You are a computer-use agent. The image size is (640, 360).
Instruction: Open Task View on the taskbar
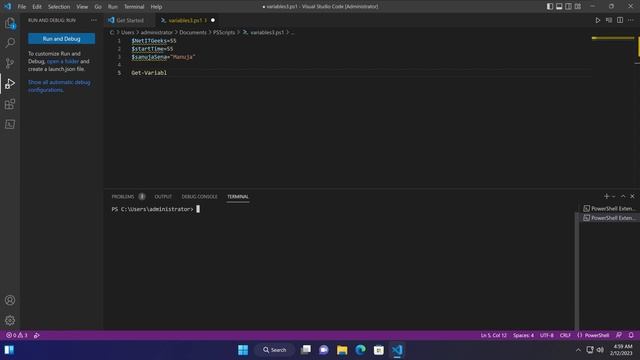(x=306, y=350)
